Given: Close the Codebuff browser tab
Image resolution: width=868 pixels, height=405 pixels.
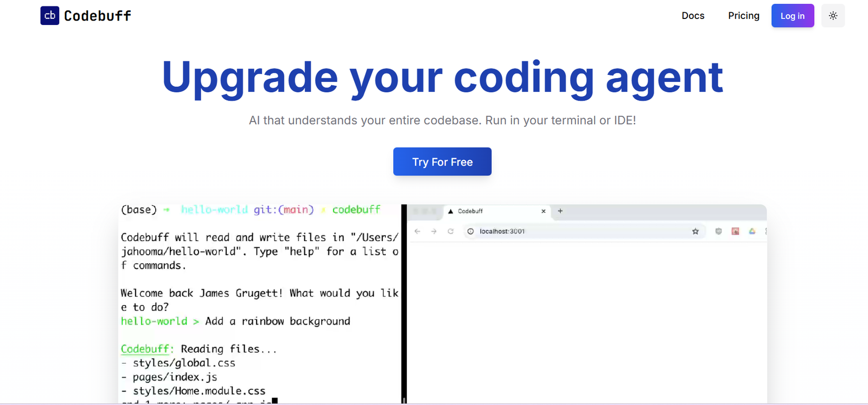Looking at the screenshot, I should (544, 211).
